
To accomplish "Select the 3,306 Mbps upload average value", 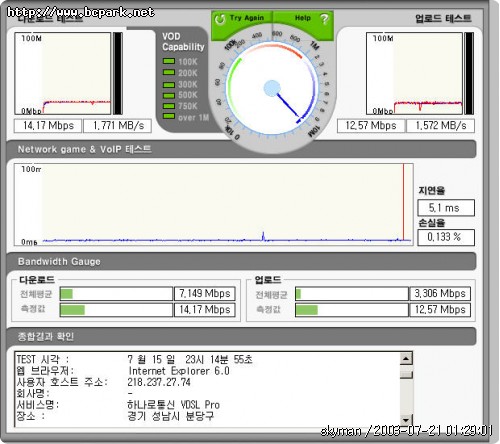I will click(x=440, y=294).
